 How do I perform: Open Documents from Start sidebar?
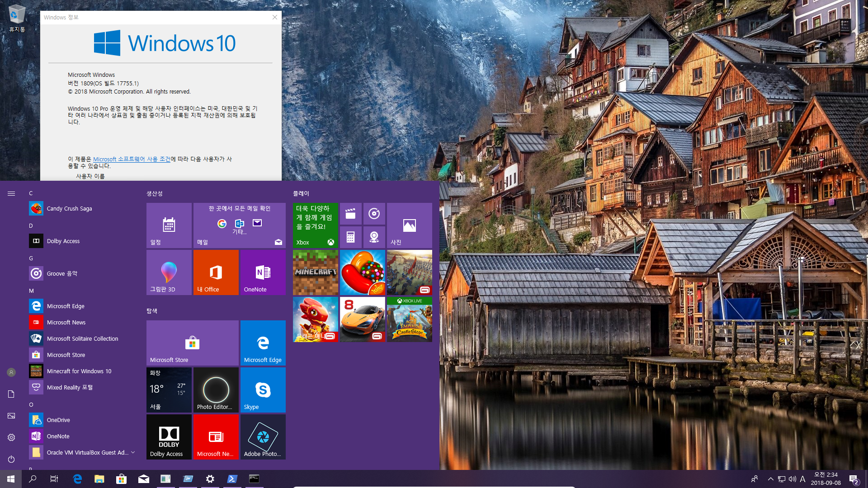[11, 394]
